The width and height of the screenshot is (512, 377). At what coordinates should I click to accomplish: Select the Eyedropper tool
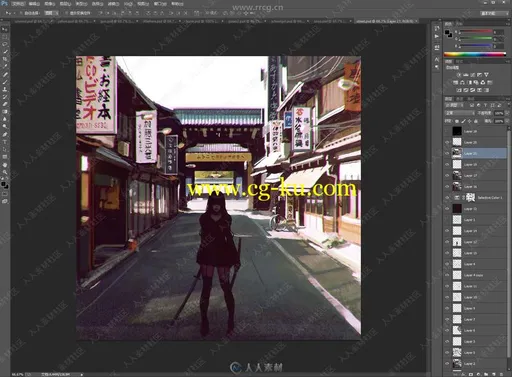[x=5, y=66]
